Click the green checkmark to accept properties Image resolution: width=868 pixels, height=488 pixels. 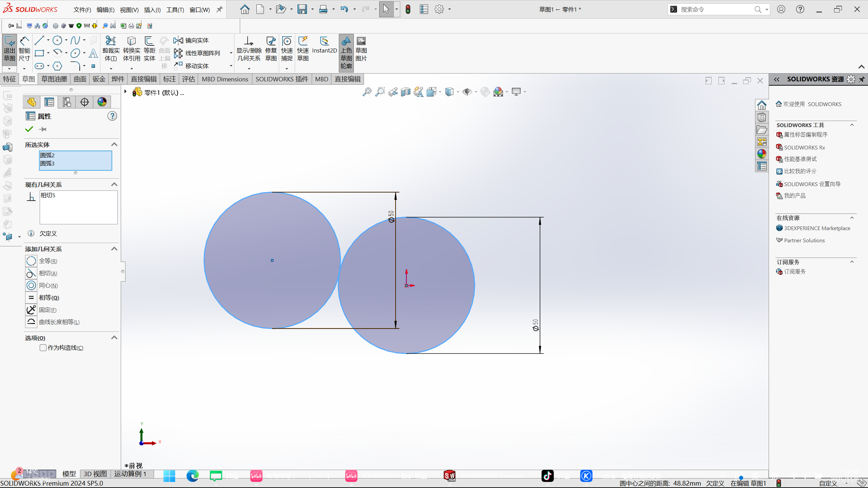29,129
